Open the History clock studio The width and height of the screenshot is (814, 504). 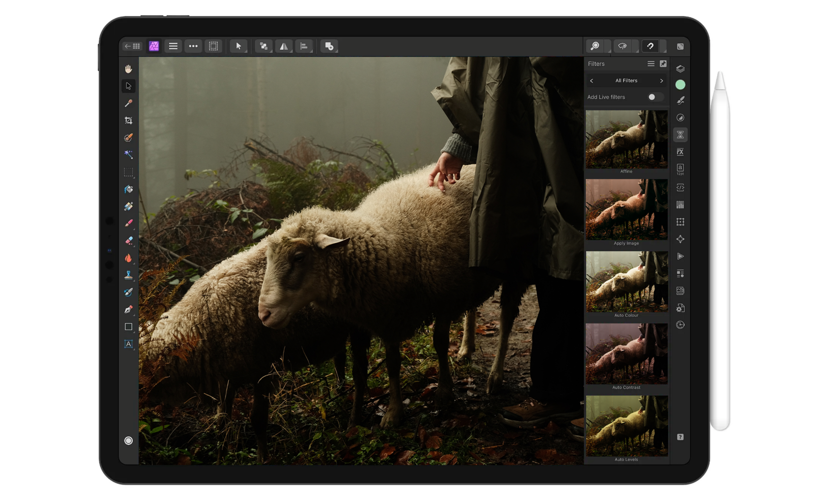pyautogui.click(x=680, y=325)
